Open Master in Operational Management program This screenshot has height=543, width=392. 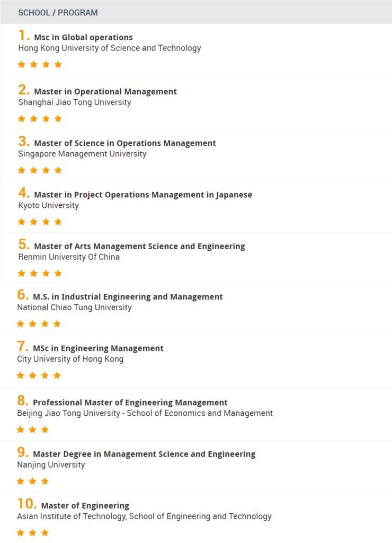(105, 92)
